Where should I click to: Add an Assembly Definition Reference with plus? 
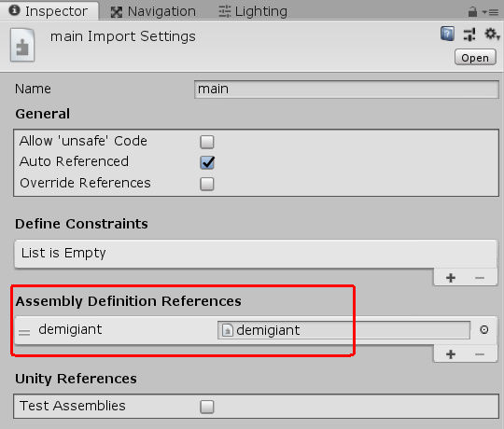pos(451,354)
